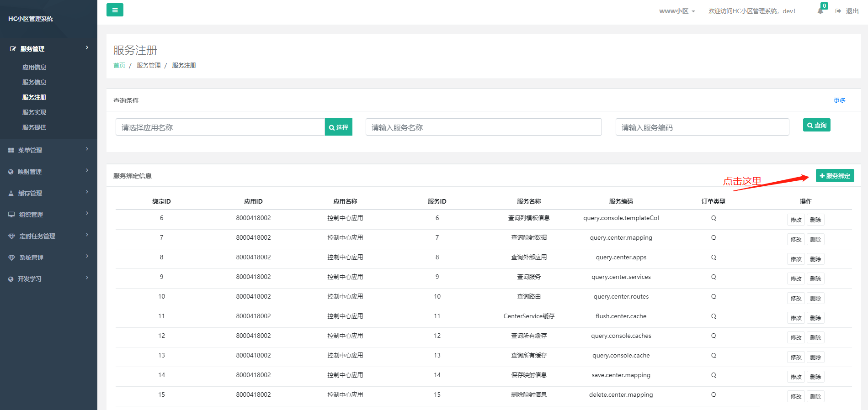Screen dimensions: 868x410
Task: Click the 缓存管理 icon in sidebar
Action: [x=11, y=193]
